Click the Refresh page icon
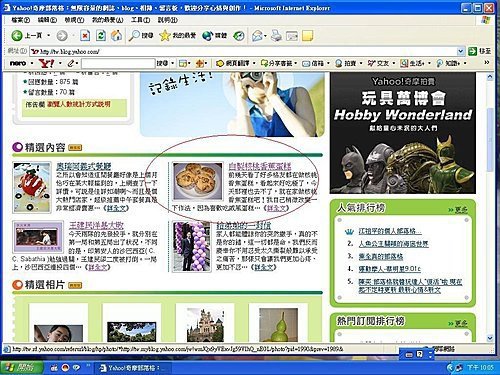500x375 pixels. tap(101, 36)
